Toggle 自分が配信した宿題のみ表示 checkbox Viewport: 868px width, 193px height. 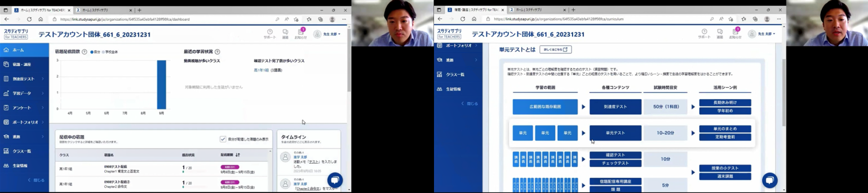223,139
